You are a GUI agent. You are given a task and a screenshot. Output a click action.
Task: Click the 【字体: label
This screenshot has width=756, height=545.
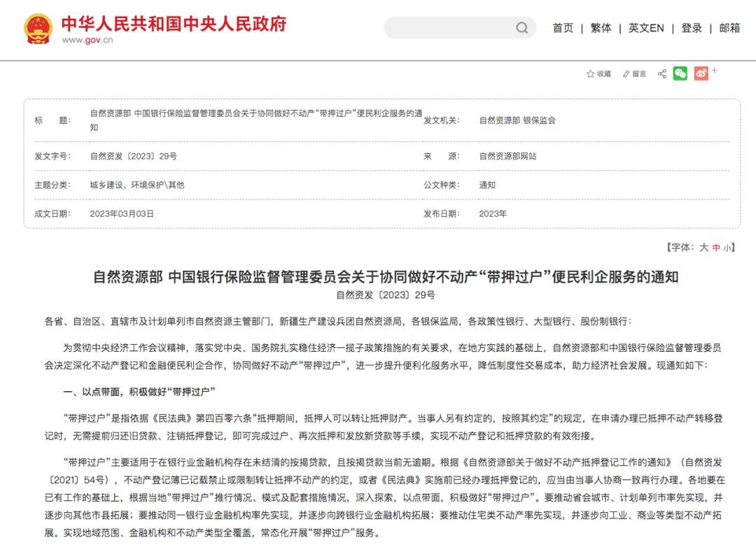coord(681,248)
